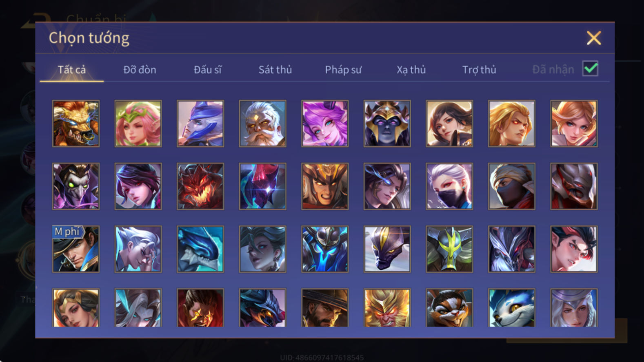
Task: Show the Xạ thủ hero list
Action: pos(411,70)
